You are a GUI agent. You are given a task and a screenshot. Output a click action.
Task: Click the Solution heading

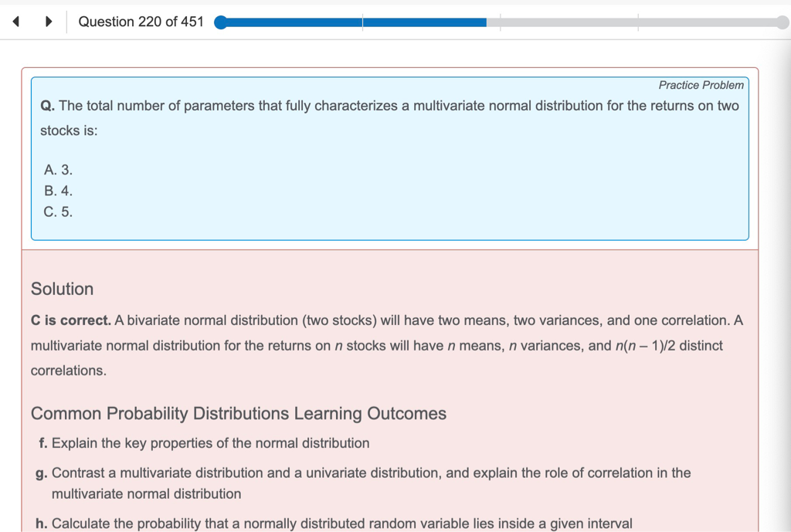(62, 289)
